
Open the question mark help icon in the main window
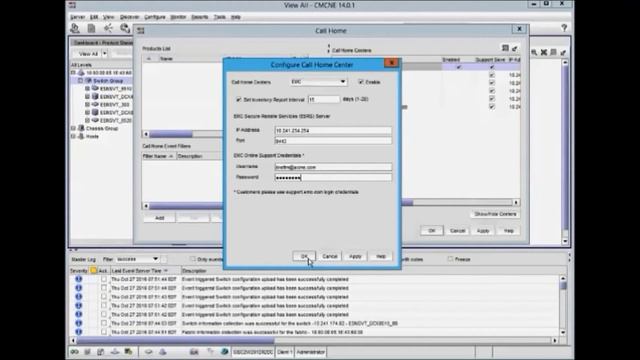point(564,28)
